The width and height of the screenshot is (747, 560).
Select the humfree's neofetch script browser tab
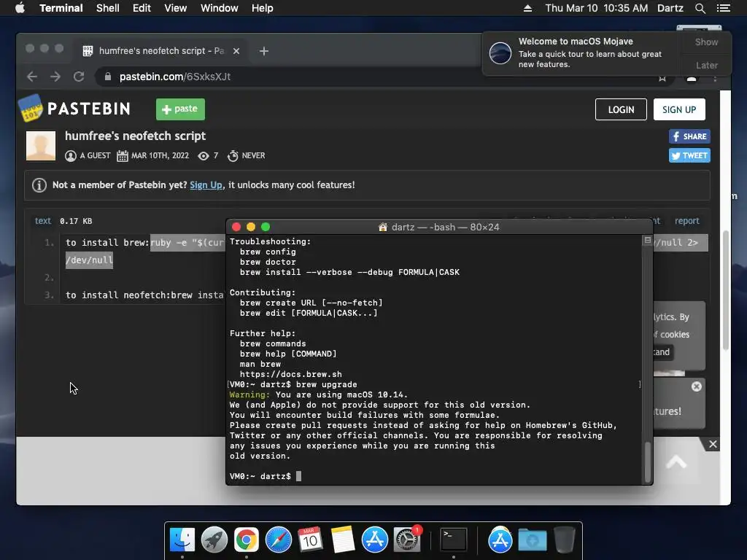[x=161, y=50]
